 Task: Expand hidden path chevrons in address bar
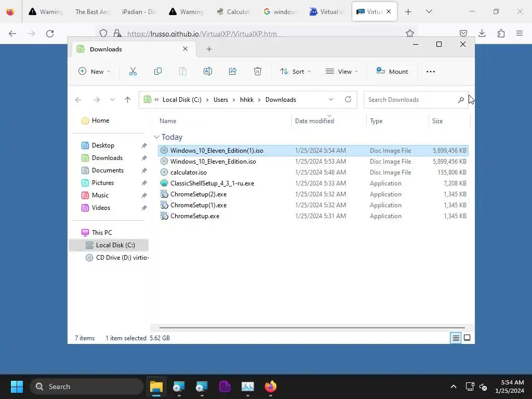[156, 100]
